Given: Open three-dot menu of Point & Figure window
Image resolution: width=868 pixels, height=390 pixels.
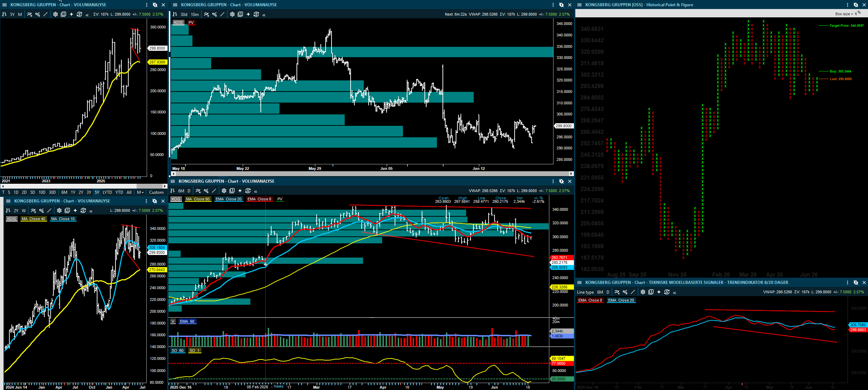Looking at the screenshot, I should point(848,5).
